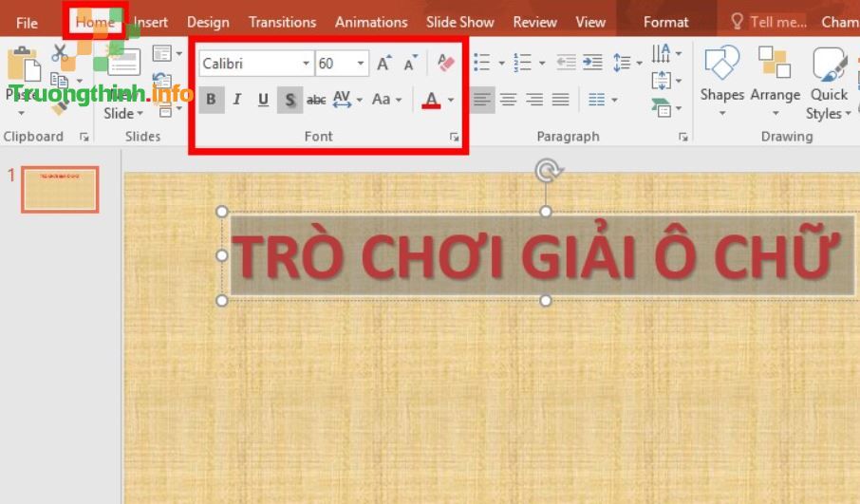Open the Format tab
Screen dimensions: 860x504
(665, 23)
